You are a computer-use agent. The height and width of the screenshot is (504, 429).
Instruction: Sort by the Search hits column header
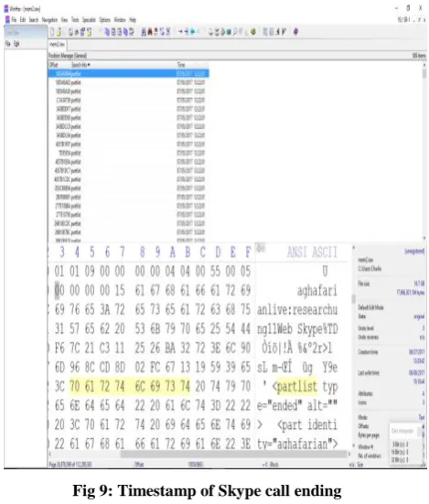coord(80,65)
